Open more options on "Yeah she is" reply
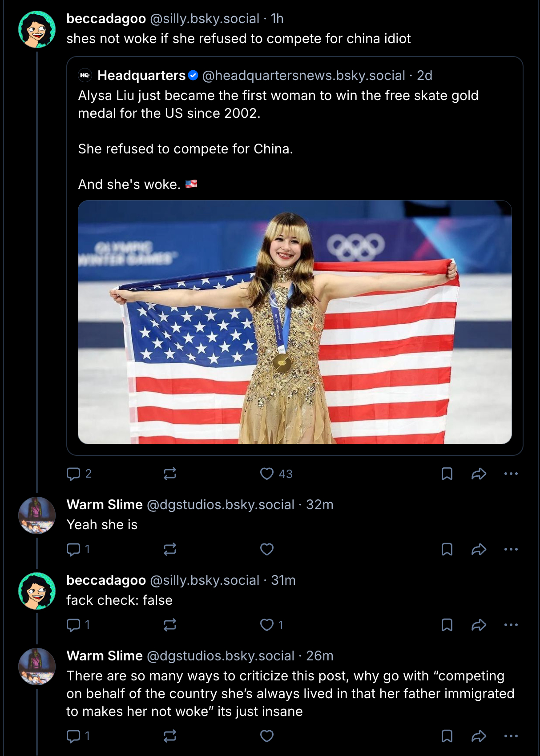 coord(511,549)
